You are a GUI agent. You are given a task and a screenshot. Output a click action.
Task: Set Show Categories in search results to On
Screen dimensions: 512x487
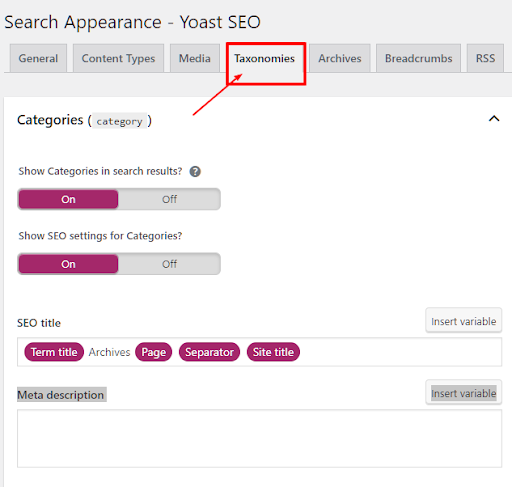pos(68,199)
